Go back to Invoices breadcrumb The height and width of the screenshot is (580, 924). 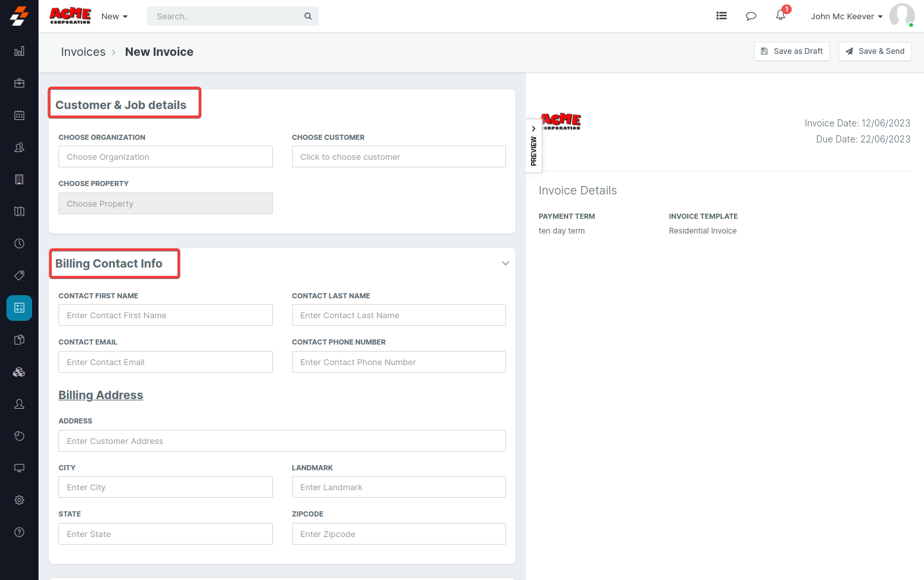(83, 52)
